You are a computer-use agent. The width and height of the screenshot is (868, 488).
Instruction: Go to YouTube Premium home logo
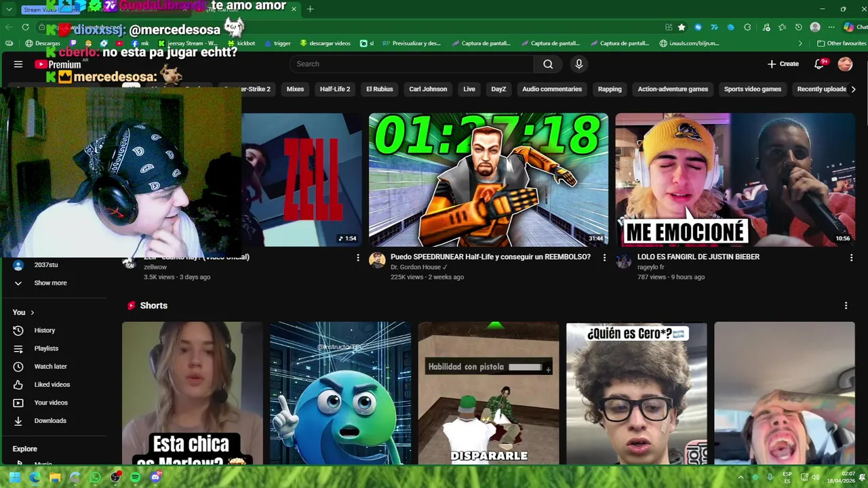(x=58, y=64)
